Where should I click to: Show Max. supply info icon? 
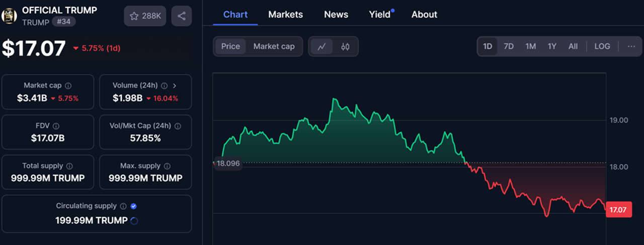pos(167,166)
